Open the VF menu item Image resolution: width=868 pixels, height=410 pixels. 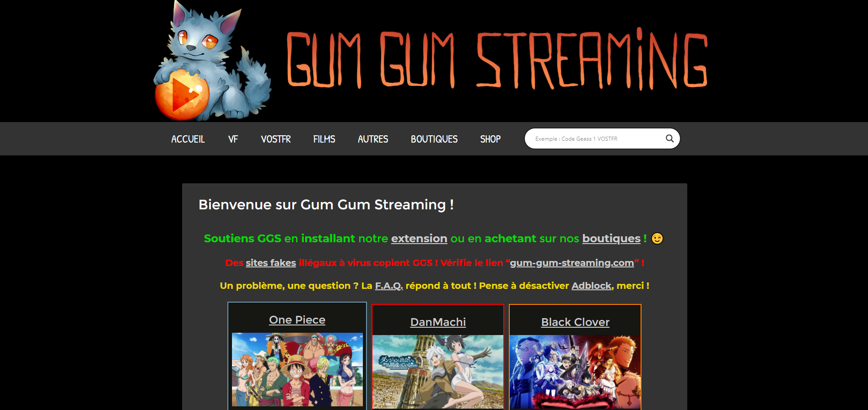click(233, 139)
